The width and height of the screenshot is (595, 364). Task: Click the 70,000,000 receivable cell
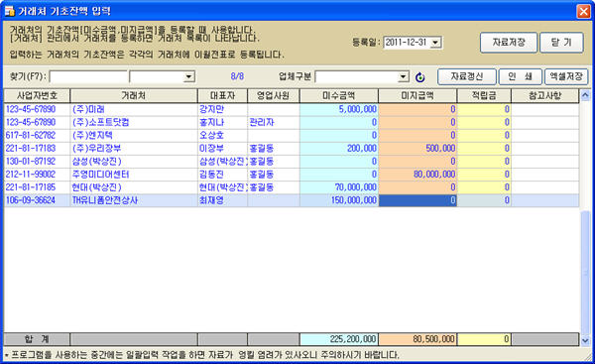coord(339,187)
